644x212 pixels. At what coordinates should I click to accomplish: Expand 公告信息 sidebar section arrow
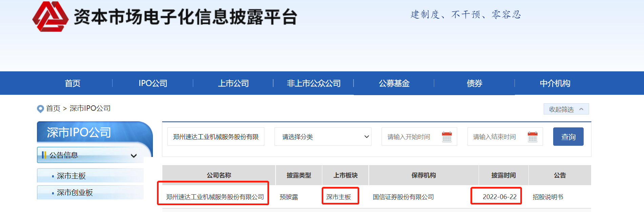pyautogui.click(x=134, y=156)
